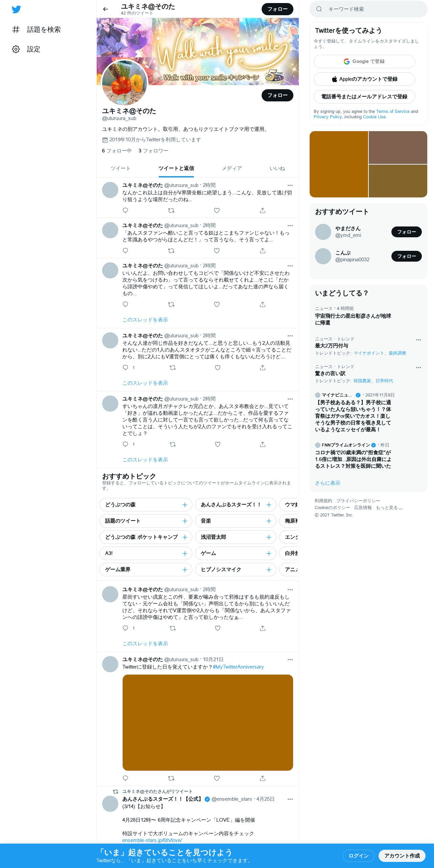The image size is (434, 868).
Task: Switch to the いいね tab
Action: pyautogui.click(x=277, y=168)
